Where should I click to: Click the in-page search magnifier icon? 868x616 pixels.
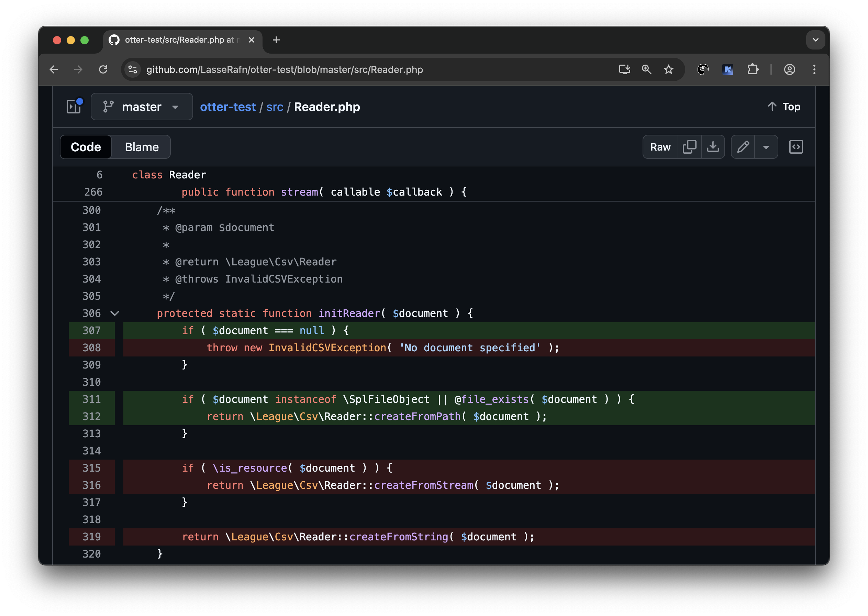pyautogui.click(x=646, y=69)
